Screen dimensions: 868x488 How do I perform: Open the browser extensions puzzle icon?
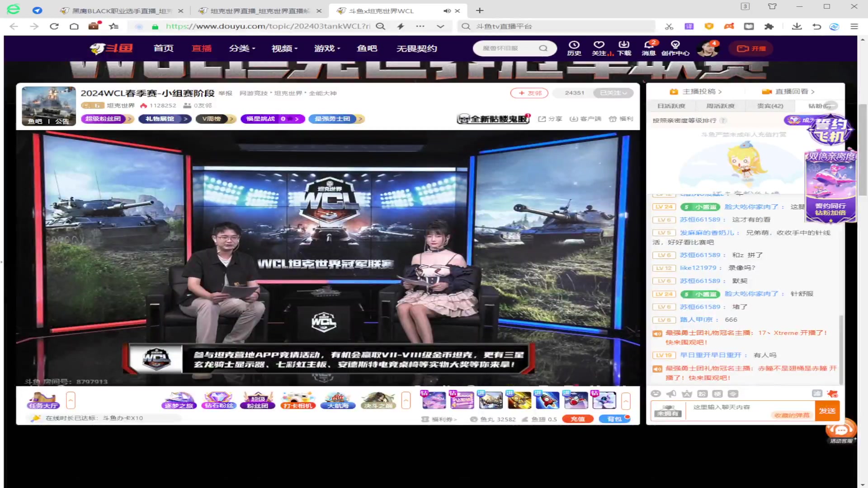coord(769,26)
